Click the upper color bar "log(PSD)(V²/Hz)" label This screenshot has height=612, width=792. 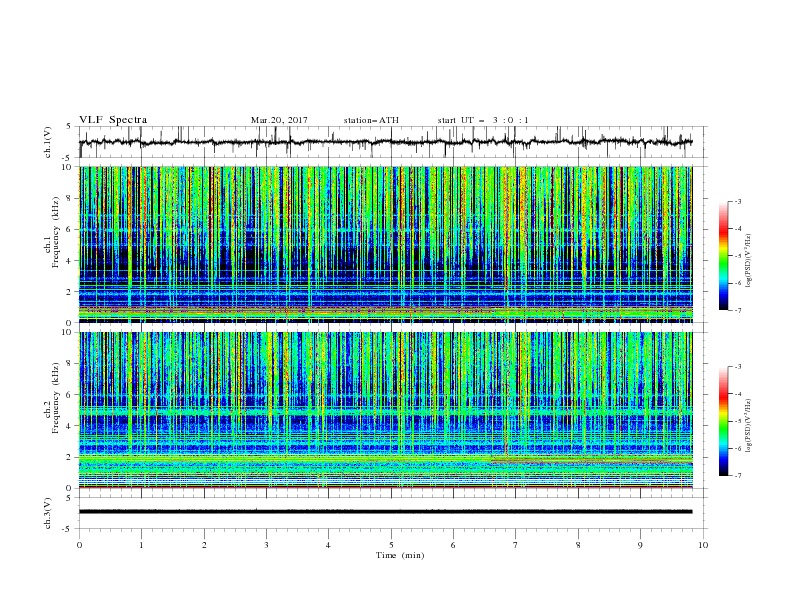[x=749, y=261]
